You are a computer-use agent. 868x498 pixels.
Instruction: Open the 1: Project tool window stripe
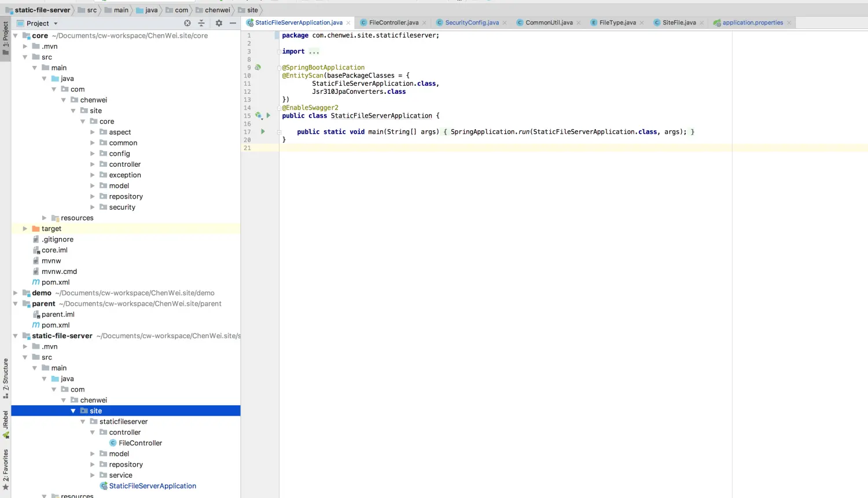(6, 38)
